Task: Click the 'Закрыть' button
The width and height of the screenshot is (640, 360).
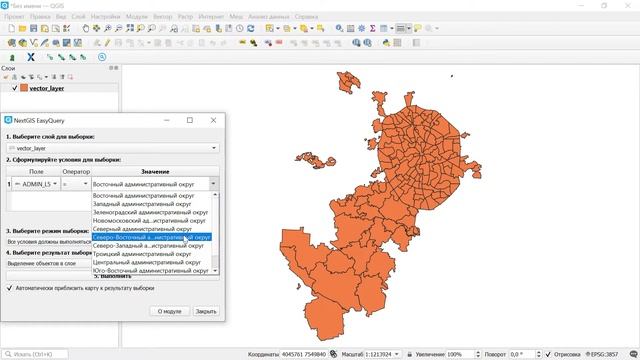Action: (206, 311)
